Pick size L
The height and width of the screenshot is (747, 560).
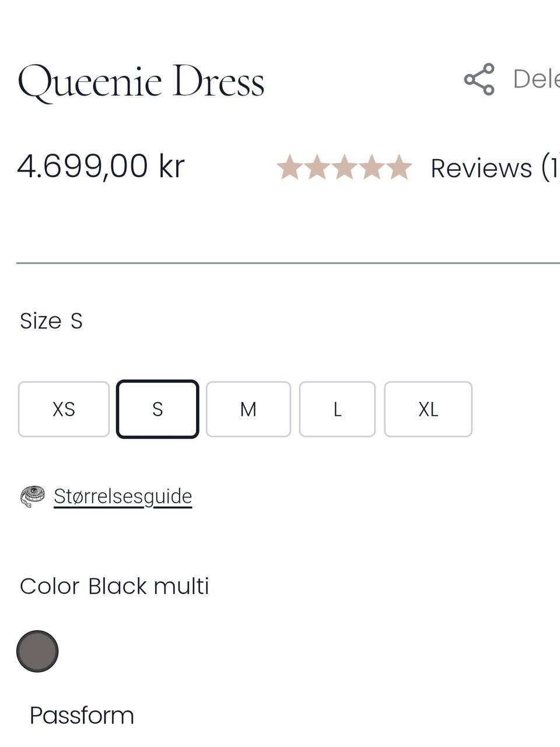click(x=337, y=409)
